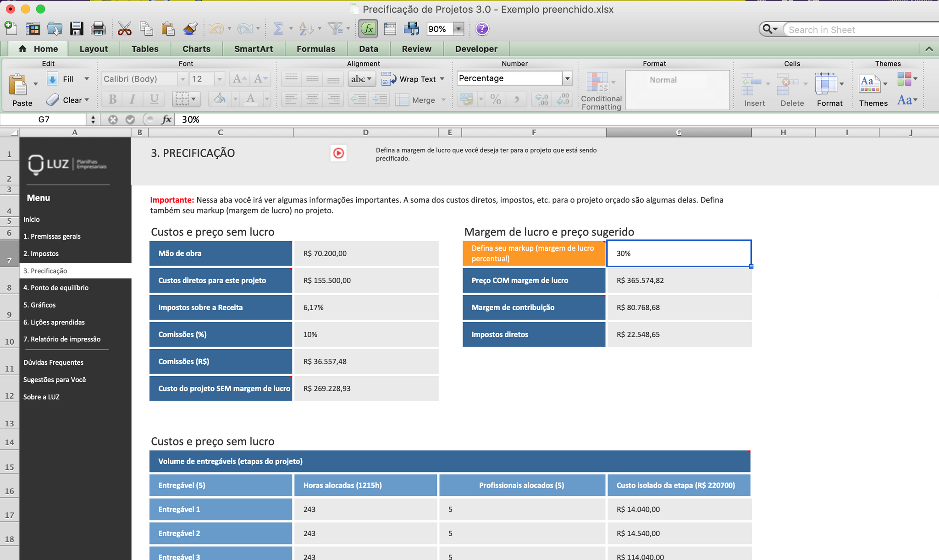Image resolution: width=939 pixels, height=560 pixels.
Task: Switch to the Formulas ribbon tab
Action: pyautogui.click(x=315, y=49)
